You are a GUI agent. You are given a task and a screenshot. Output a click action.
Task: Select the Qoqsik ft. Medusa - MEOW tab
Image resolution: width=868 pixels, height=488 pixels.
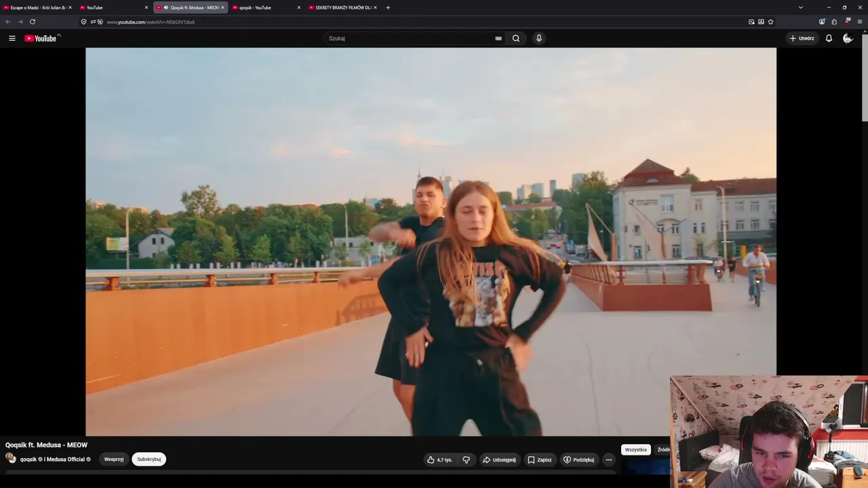(191, 7)
